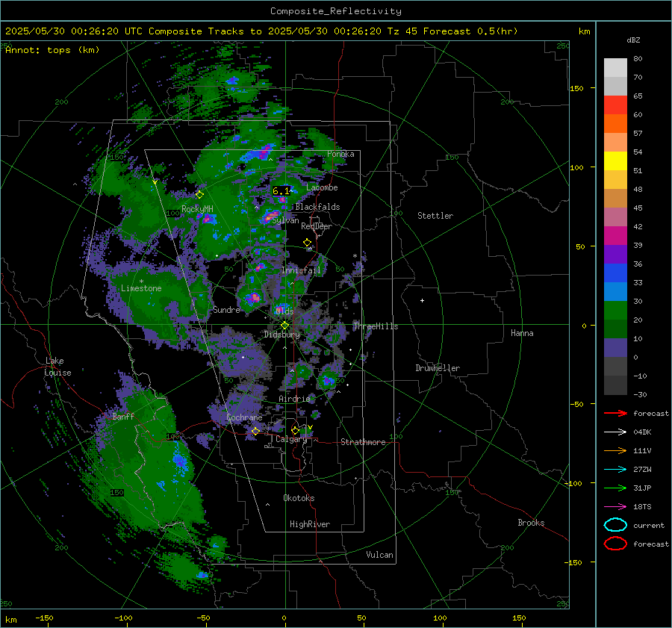The width and height of the screenshot is (672, 628).
Task: Click the magenta 42 dBZ swatch
Action: point(615,235)
